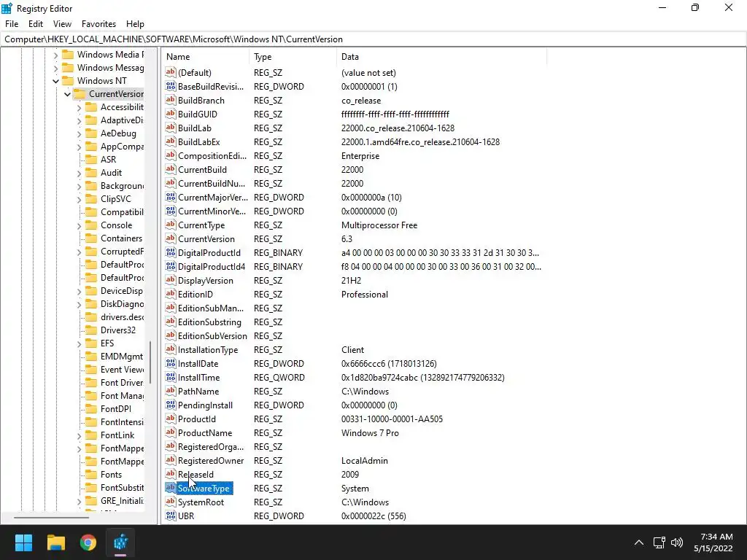This screenshot has height=560, width=747.
Task: Click the tree pane horizontal scrollbar
Action: (52, 517)
